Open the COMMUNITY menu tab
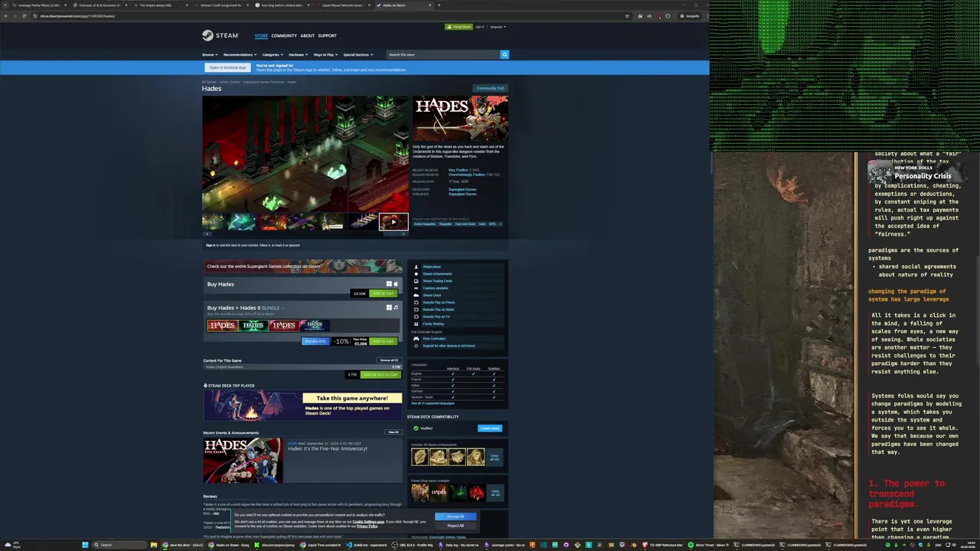This screenshot has width=980, height=551. click(x=283, y=36)
